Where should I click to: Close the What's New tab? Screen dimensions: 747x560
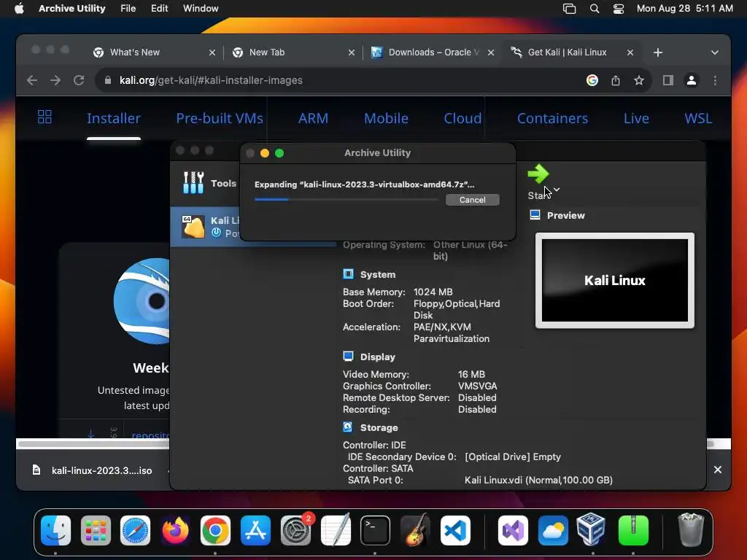(212, 52)
